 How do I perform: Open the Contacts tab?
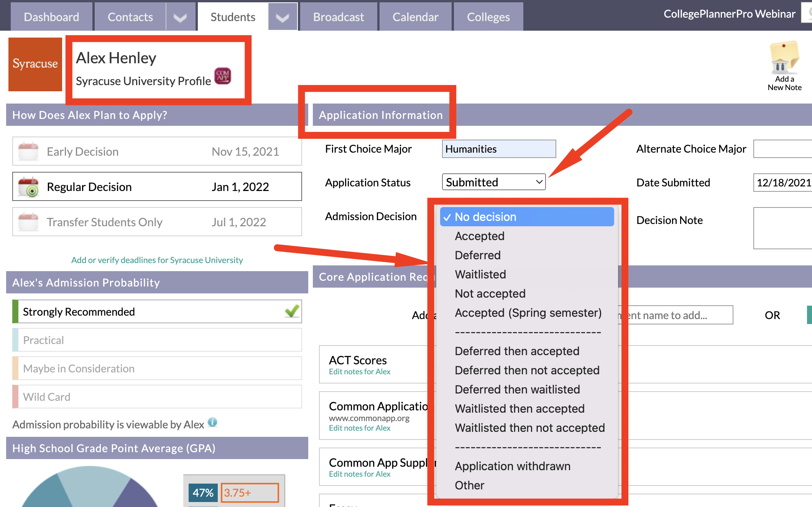(x=130, y=17)
